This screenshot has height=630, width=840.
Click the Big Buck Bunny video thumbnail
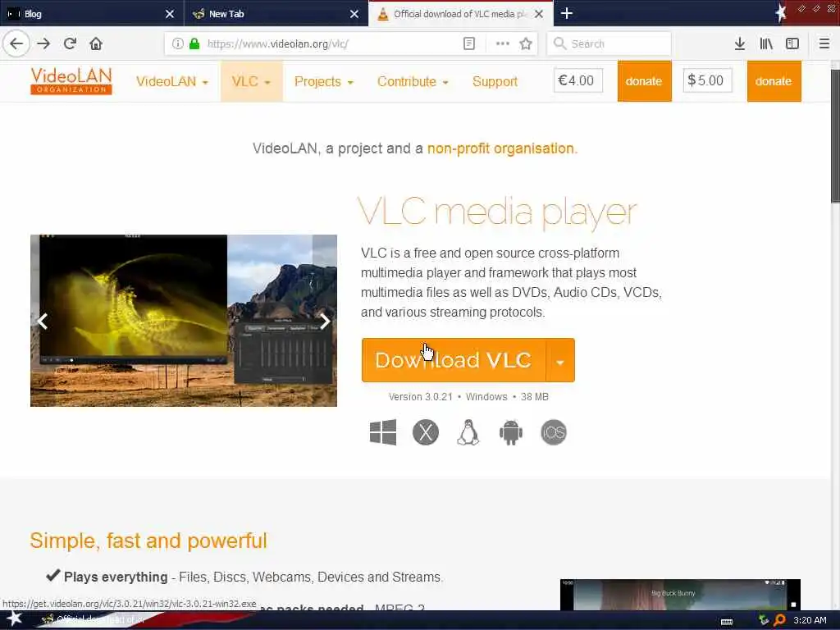680,595
